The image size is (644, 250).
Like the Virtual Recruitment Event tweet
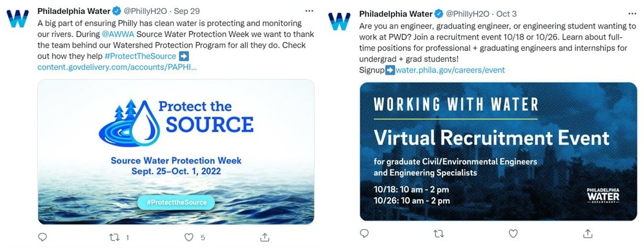513,233
